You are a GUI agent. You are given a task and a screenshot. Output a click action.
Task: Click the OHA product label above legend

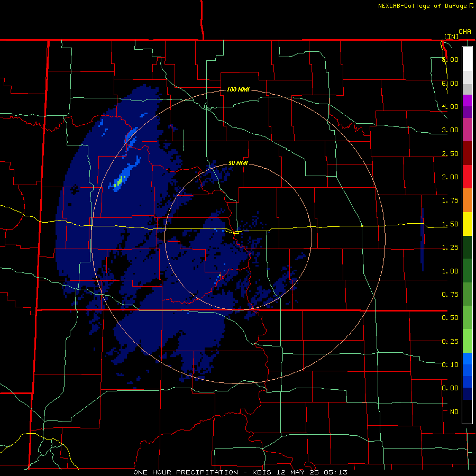click(x=465, y=32)
